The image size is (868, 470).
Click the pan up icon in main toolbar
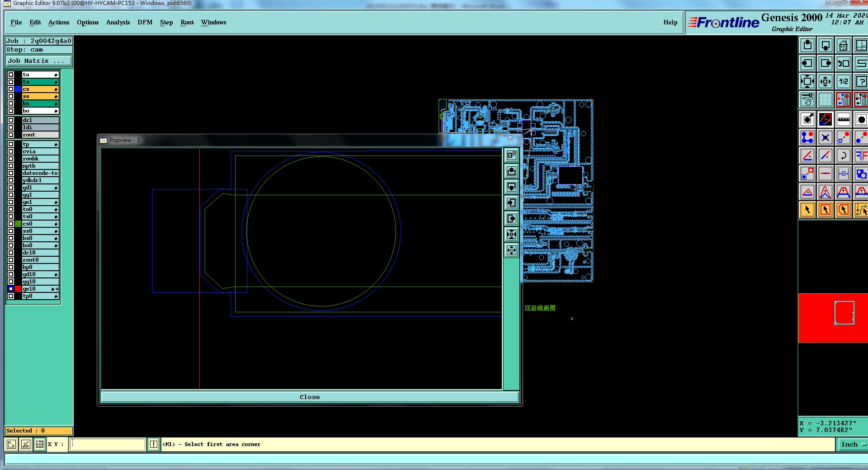(807, 45)
